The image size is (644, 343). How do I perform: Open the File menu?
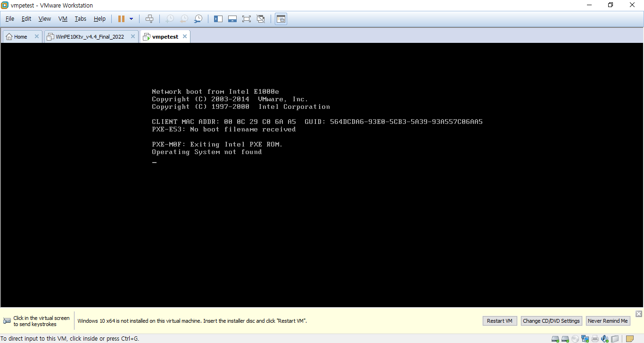tap(10, 19)
